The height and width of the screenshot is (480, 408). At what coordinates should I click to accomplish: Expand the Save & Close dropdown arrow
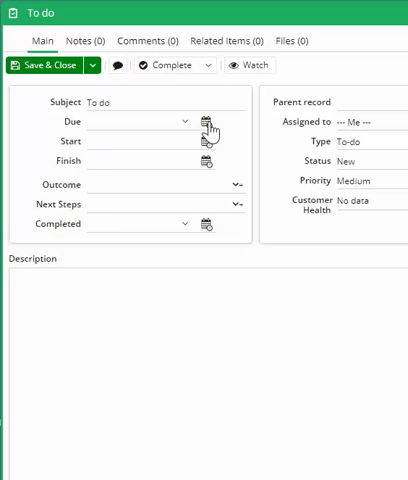93,65
